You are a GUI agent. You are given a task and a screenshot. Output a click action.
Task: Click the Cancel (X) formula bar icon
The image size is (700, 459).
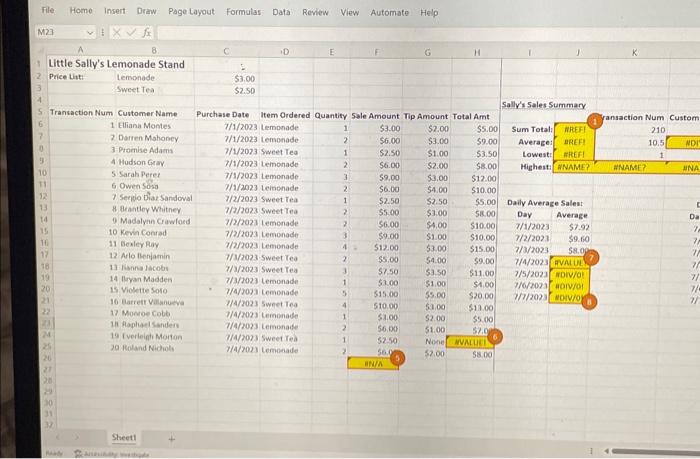tap(117, 32)
